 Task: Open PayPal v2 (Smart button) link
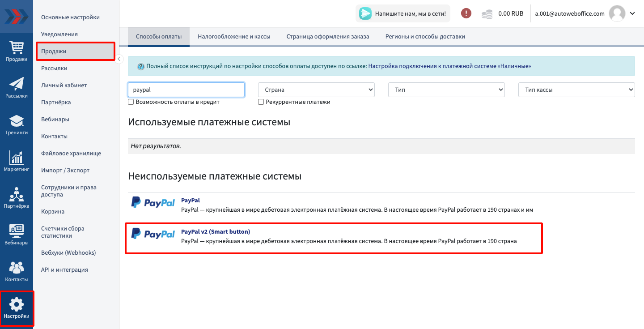[x=216, y=232]
